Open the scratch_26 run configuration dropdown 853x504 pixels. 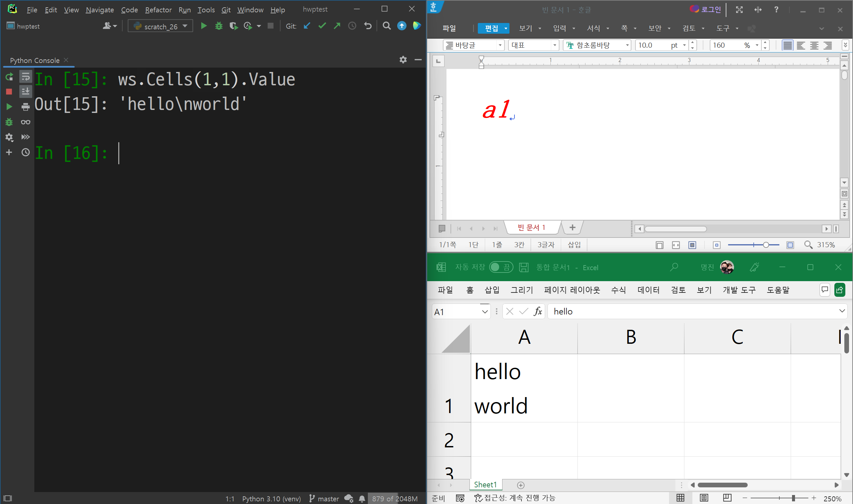[160, 26]
